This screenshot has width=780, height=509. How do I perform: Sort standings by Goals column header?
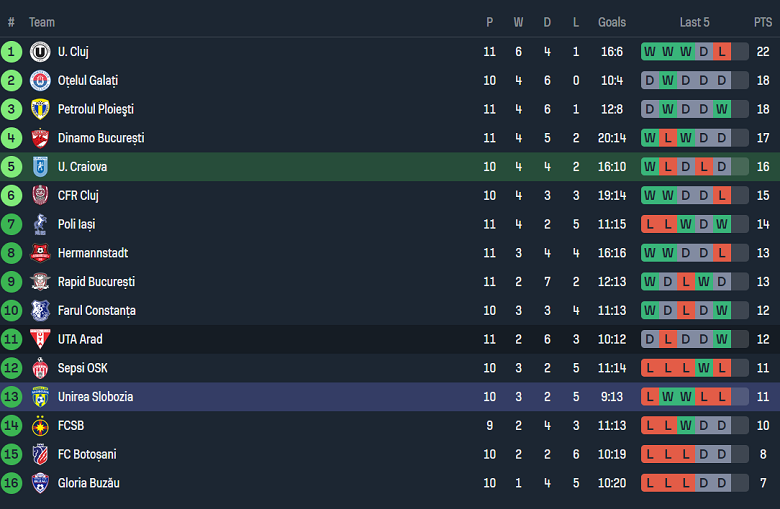tap(612, 22)
